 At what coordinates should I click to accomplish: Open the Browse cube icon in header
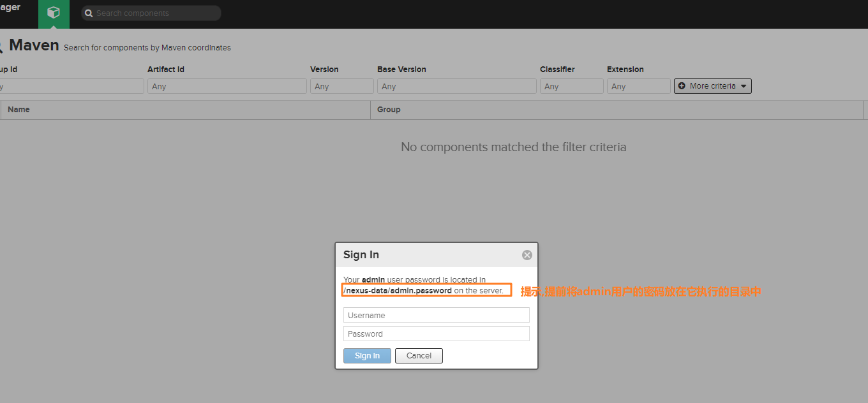(x=54, y=13)
